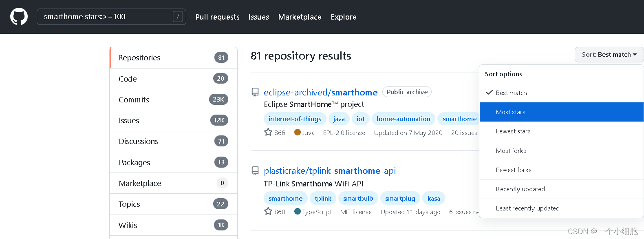Image resolution: width=644 pixels, height=239 pixels.
Task: Click the repo icon beside plasticrake/tplink-smarthome-api
Action: [255, 170]
